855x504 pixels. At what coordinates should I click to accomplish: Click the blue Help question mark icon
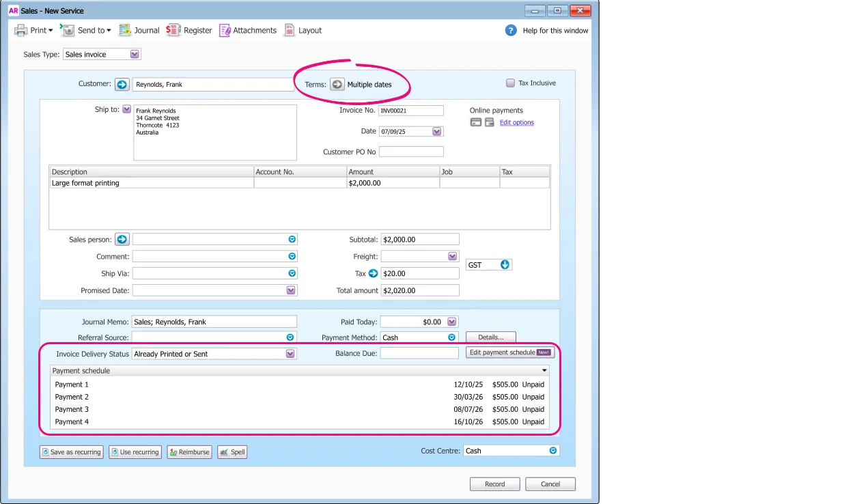pos(511,30)
